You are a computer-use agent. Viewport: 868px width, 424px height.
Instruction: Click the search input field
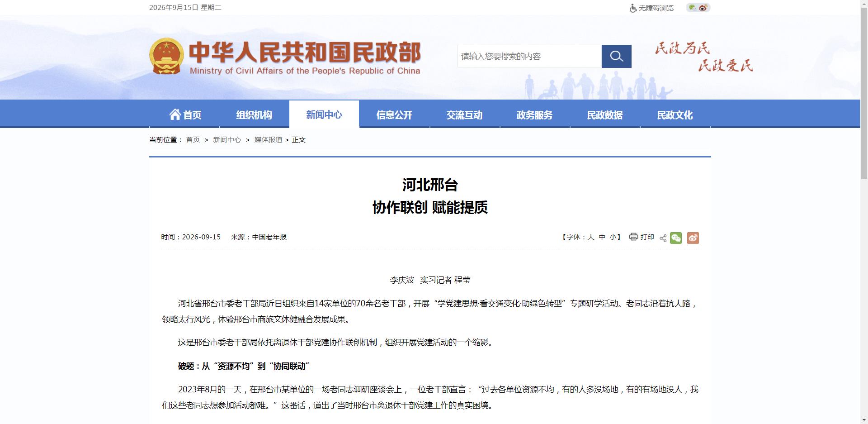click(x=529, y=56)
